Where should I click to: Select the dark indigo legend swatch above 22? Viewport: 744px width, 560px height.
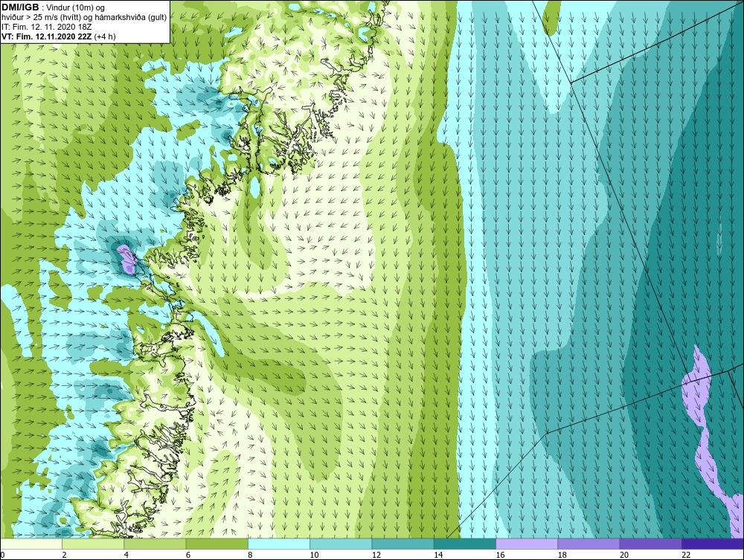point(713,544)
